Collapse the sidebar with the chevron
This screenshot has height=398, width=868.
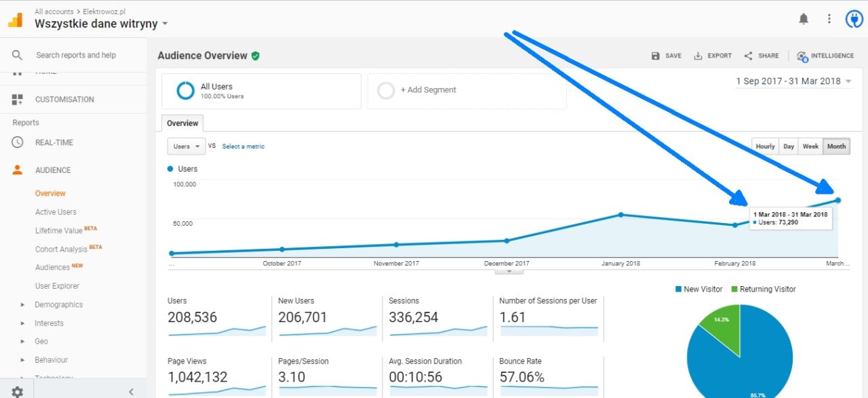[131, 391]
